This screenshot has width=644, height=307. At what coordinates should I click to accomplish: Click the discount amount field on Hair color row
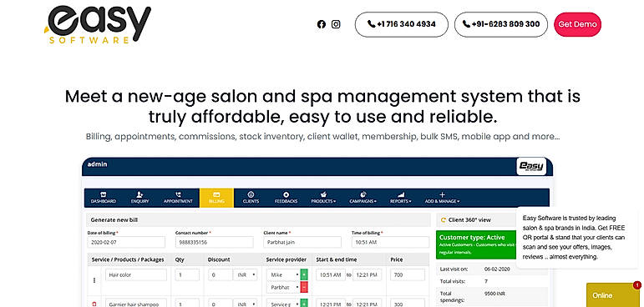(221, 275)
